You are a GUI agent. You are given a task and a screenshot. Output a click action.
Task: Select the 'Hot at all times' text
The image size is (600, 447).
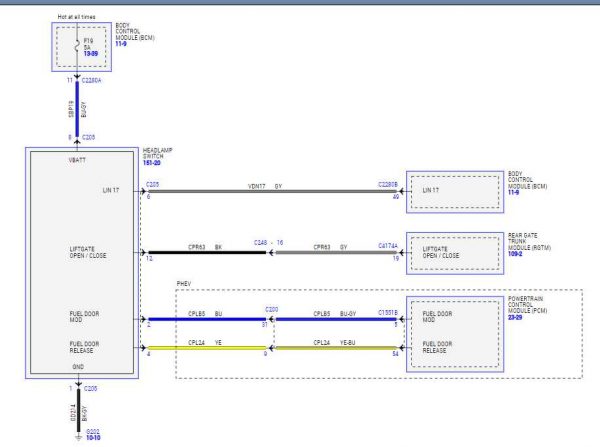pyautogui.click(x=77, y=17)
